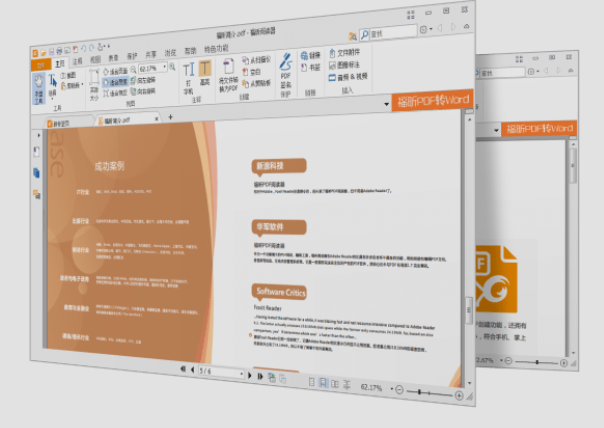Viewport: 604px width, 428px height.
Task: Switch to the Comment (注释) ribbon tab
Action: click(77, 61)
